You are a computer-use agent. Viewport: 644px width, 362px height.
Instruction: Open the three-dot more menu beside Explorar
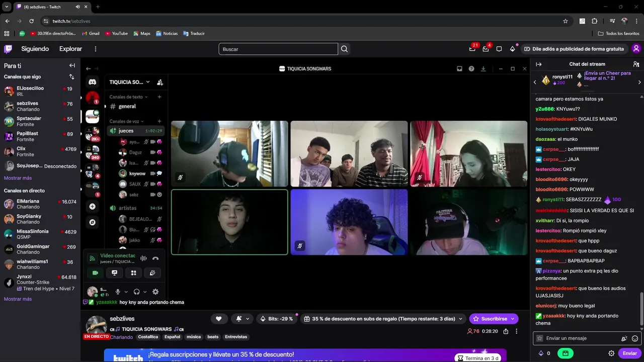point(96,49)
